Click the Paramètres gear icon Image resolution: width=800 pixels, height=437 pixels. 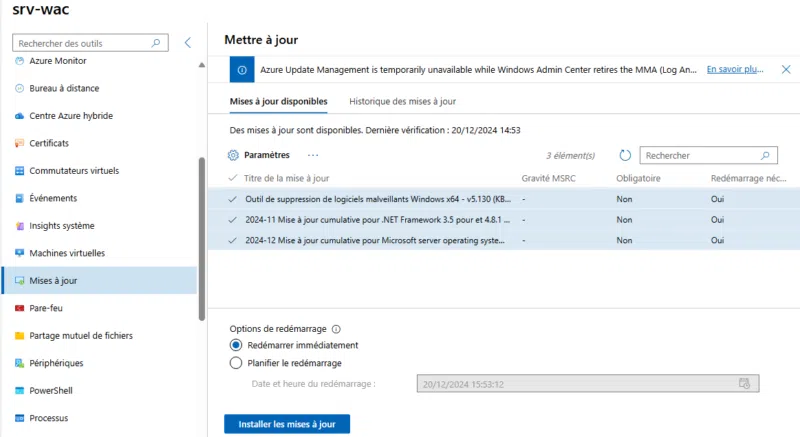[x=233, y=155]
